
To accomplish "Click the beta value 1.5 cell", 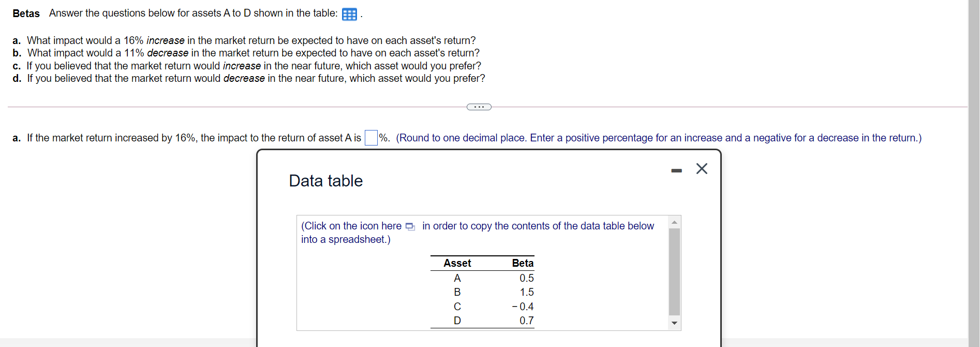I will pos(526,292).
